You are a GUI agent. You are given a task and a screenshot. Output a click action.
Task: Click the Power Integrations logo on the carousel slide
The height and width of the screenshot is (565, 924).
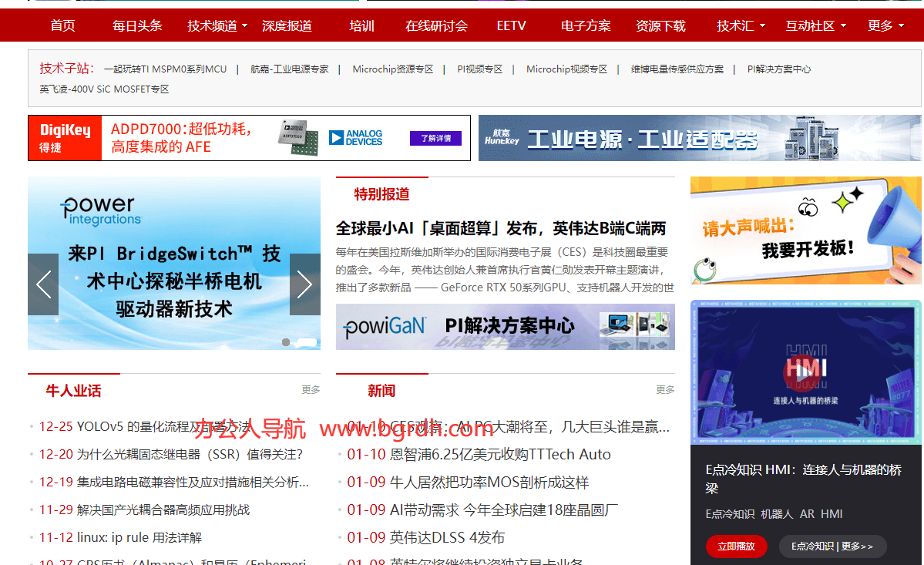pyautogui.click(x=99, y=209)
